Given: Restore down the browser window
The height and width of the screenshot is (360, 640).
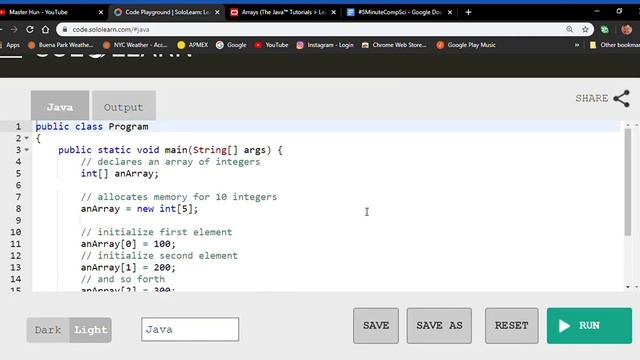Looking at the screenshot, I should pyautogui.click(x=619, y=11).
